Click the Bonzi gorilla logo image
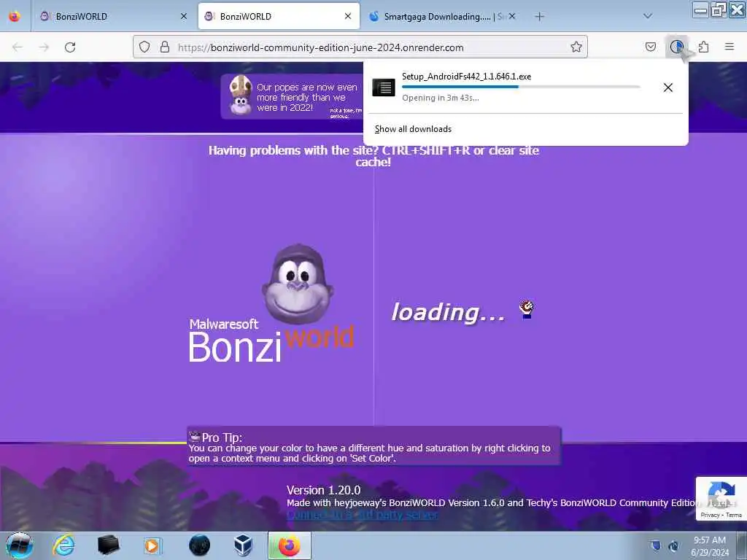This screenshot has width=747, height=560. tap(298, 284)
